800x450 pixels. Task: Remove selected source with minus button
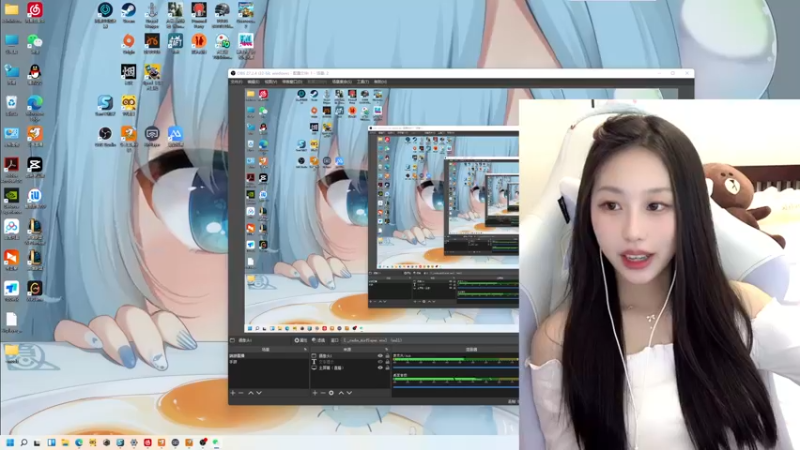coord(323,393)
